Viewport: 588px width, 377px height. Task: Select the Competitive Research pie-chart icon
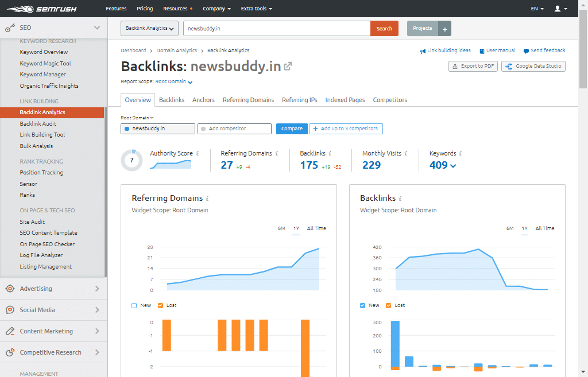click(x=10, y=352)
